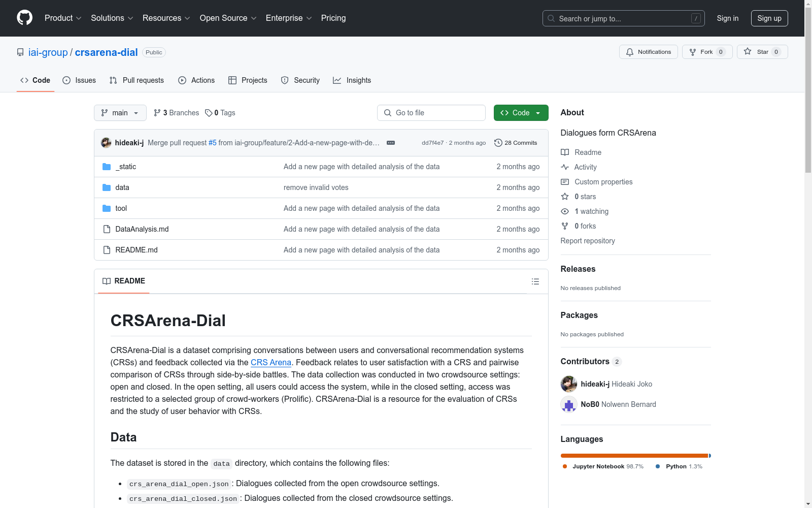Open the Contributors section heading
Viewport: 812px width, 508px height.
[591, 362]
